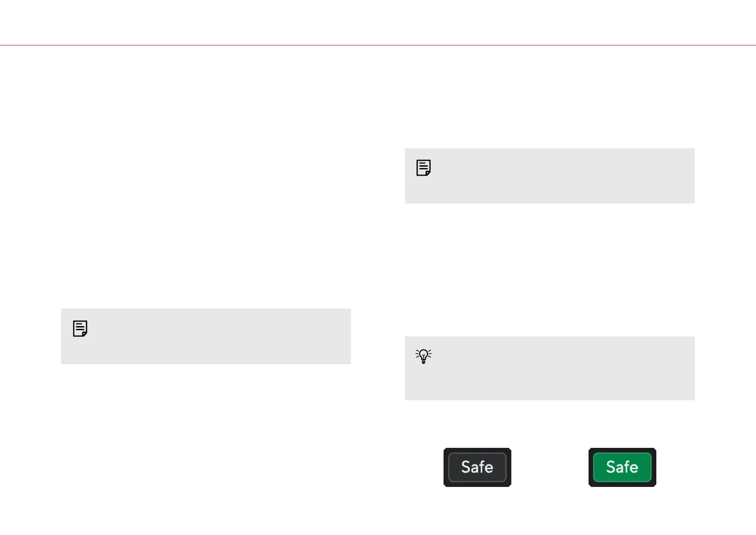
Task: Click the note icon in the left gray box
Action: 80,328
